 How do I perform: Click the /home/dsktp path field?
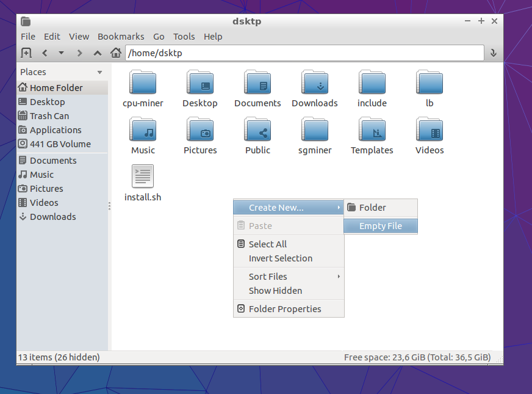coord(304,53)
